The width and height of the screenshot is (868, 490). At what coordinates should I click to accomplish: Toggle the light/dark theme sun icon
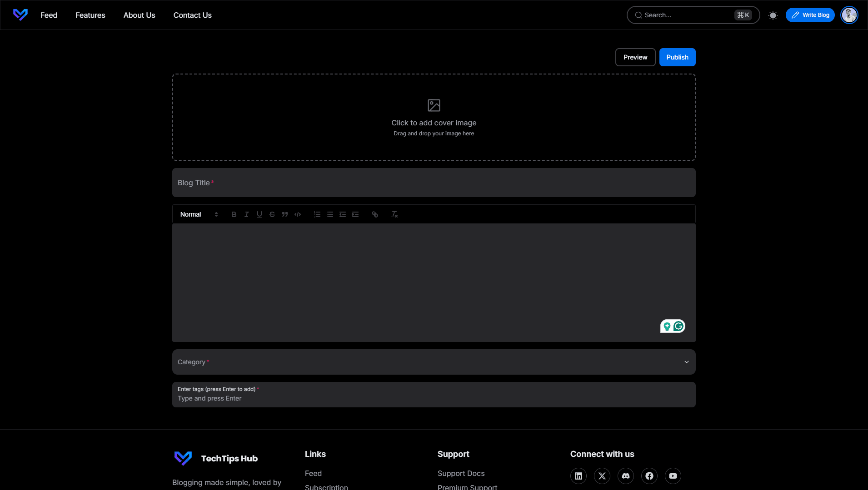(773, 15)
